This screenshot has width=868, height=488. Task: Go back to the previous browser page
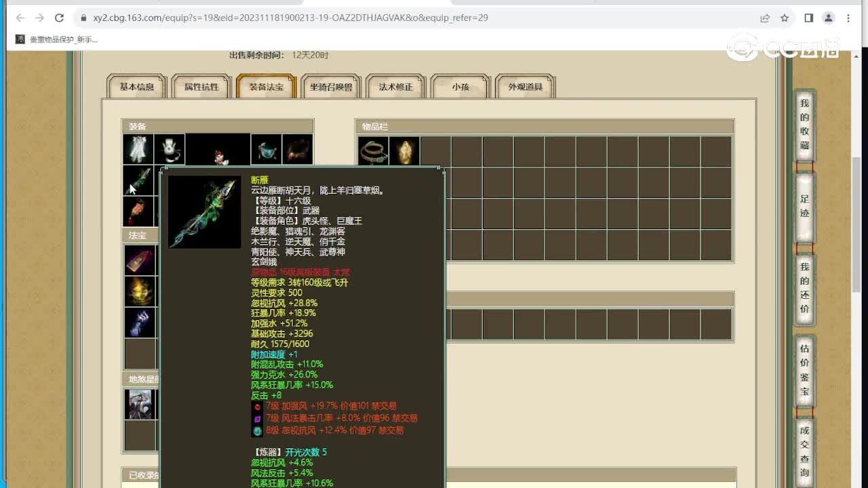20,18
